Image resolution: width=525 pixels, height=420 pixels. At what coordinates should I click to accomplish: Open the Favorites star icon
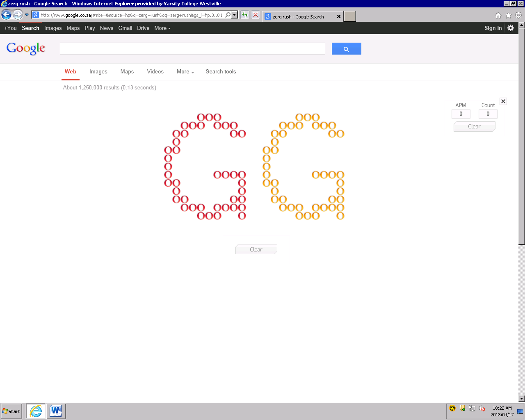click(508, 16)
